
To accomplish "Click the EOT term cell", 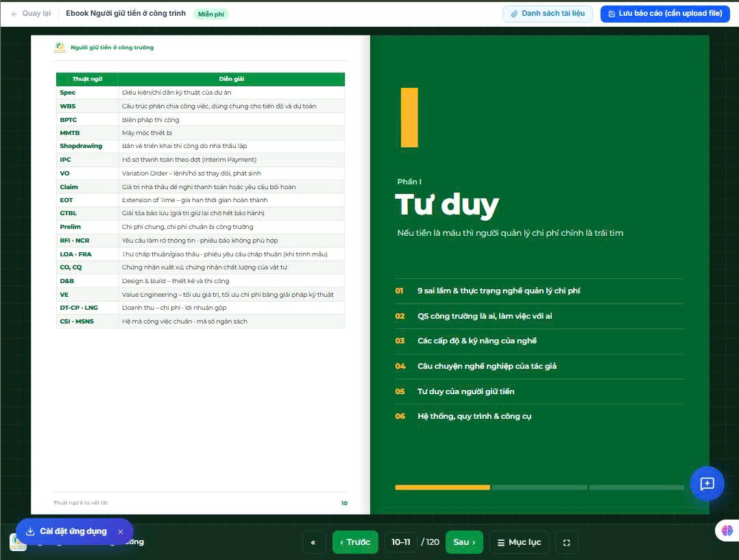I will click(87, 200).
